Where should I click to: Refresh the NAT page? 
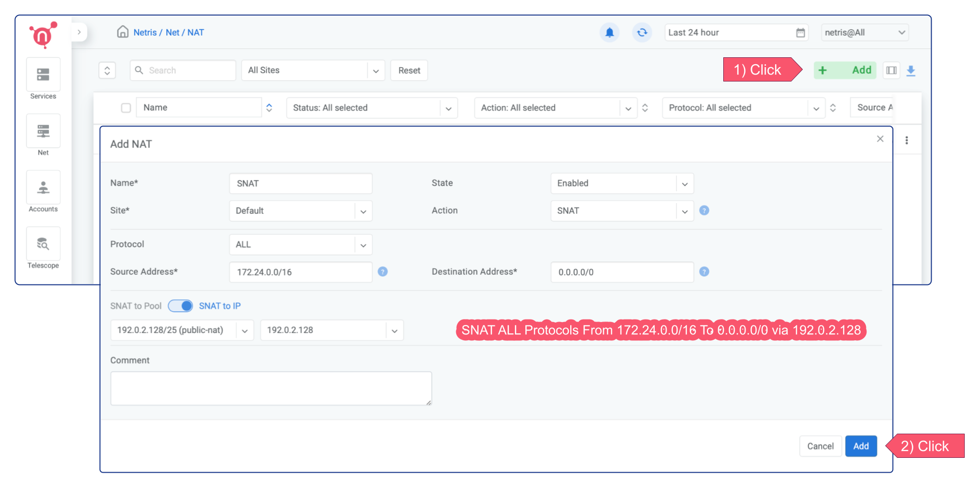(642, 32)
